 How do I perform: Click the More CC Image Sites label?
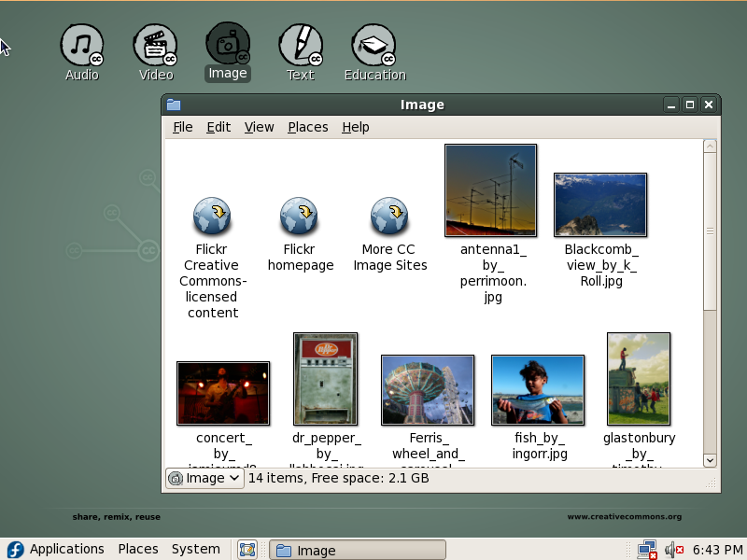(x=389, y=258)
